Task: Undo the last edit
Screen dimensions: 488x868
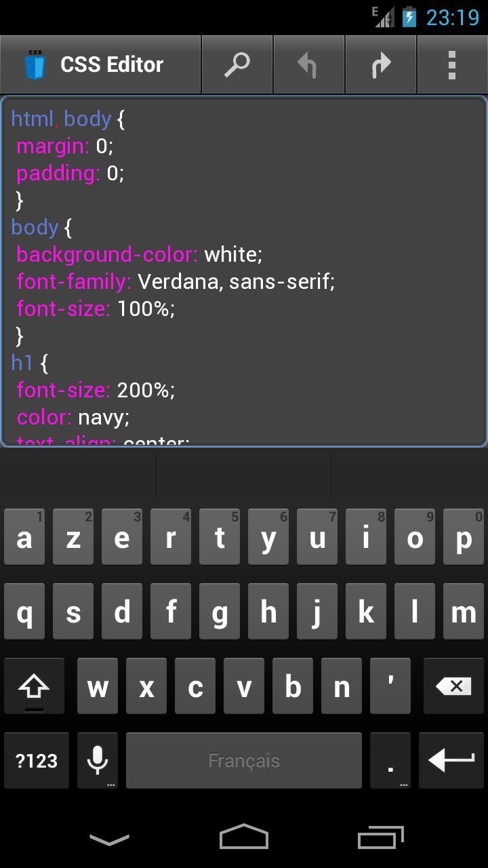Action: pyautogui.click(x=308, y=64)
